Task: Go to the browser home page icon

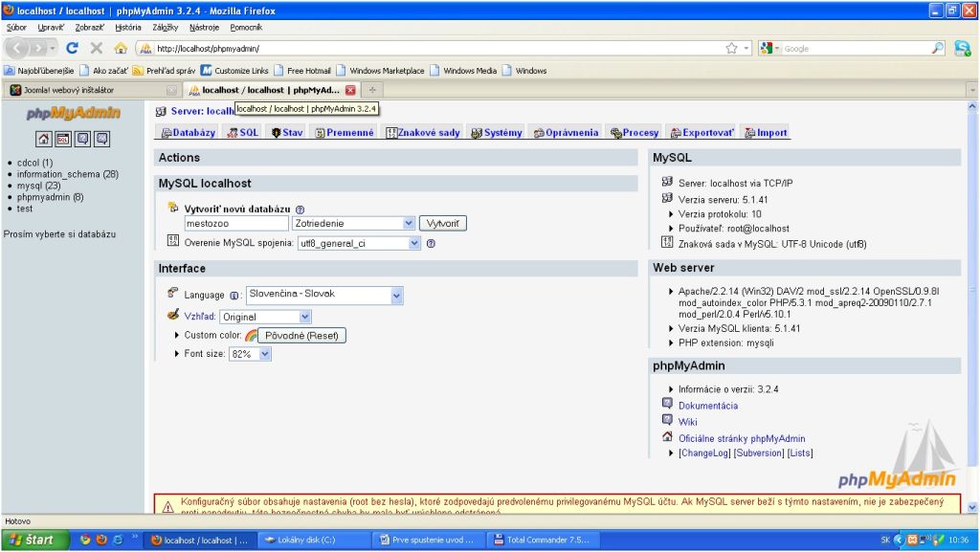Action: tap(121, 48)
